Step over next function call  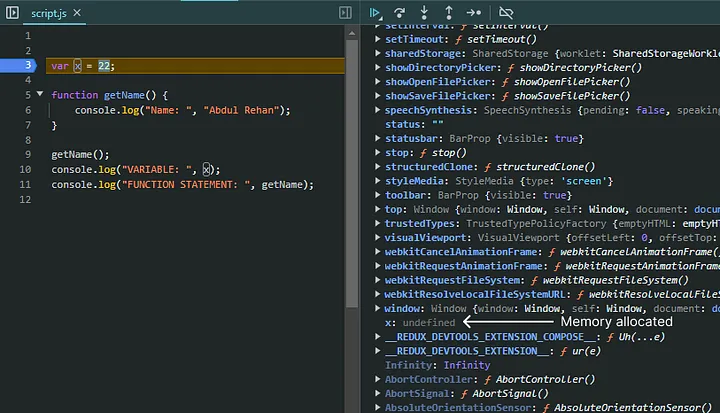tap(400, 12)
